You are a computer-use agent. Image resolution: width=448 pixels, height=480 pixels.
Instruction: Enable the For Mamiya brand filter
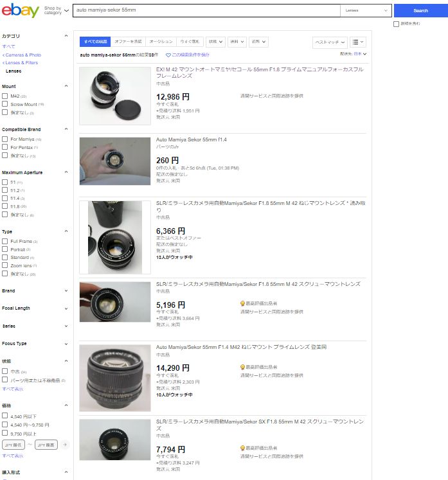point(5,139)
